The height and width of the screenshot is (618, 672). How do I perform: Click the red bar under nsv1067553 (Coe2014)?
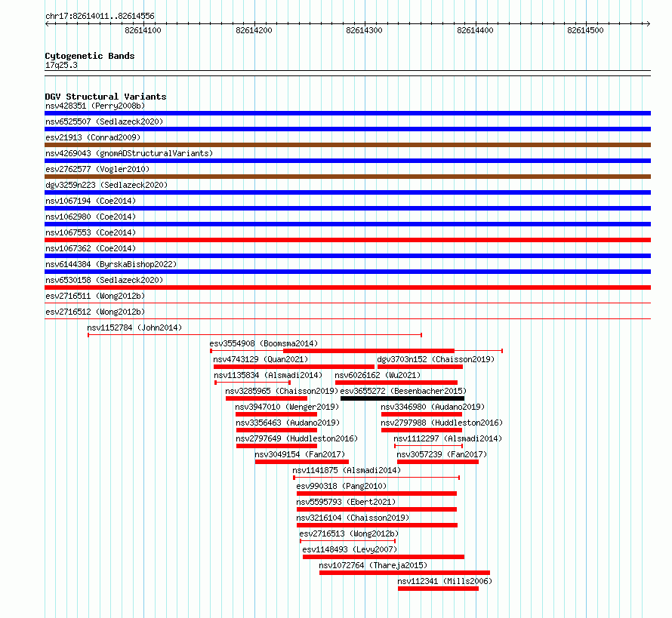pyautogui.click(x=347, y=240)
